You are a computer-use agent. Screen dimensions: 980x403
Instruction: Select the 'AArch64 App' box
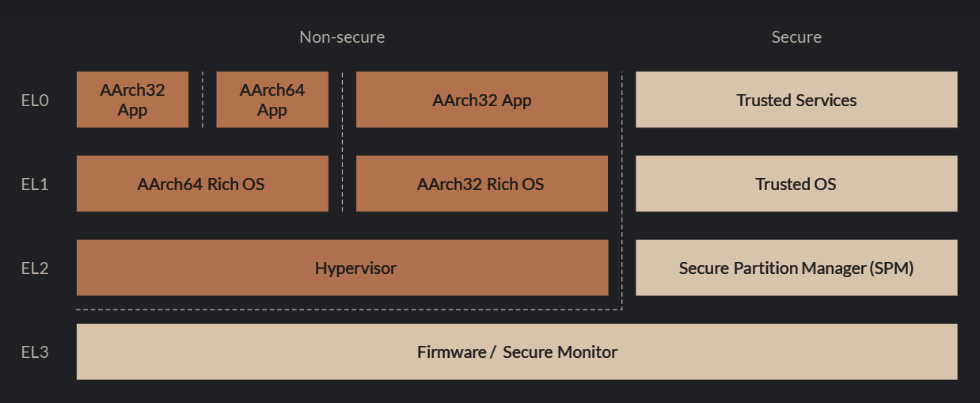click(272, 100)
